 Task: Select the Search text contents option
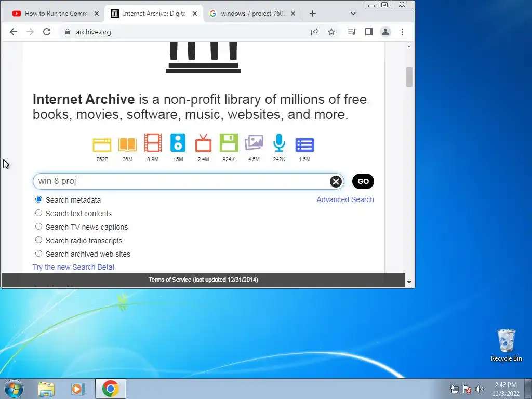point(38,213)
